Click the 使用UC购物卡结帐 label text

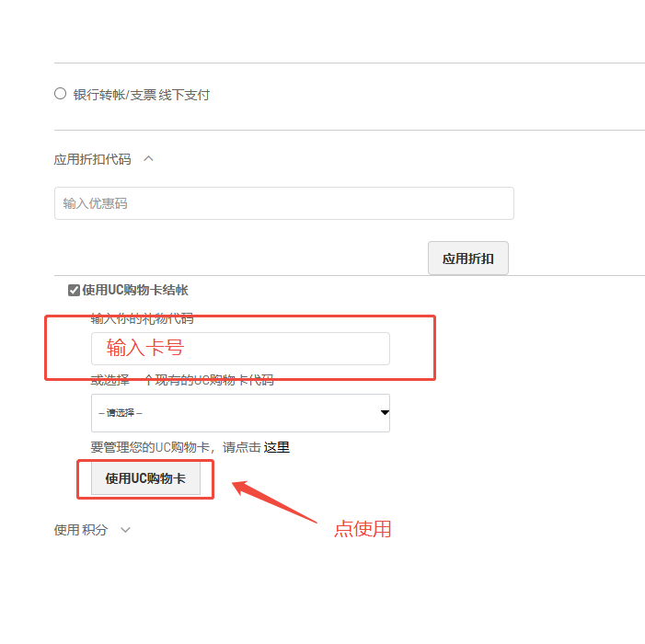135,291
